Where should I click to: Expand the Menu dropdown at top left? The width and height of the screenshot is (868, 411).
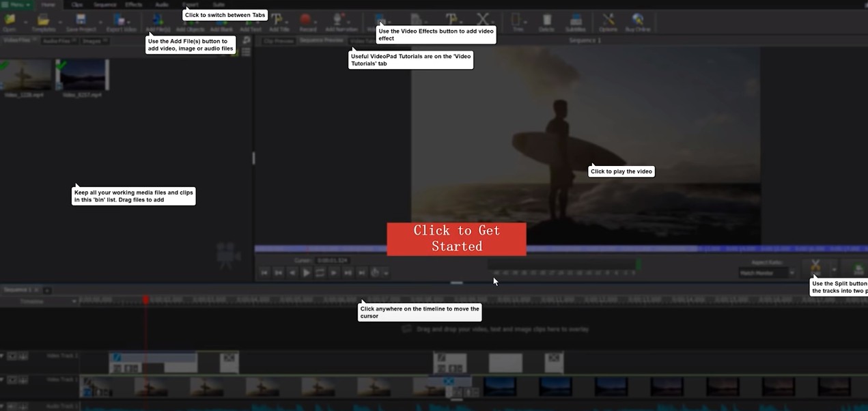(x=18, y=5)
